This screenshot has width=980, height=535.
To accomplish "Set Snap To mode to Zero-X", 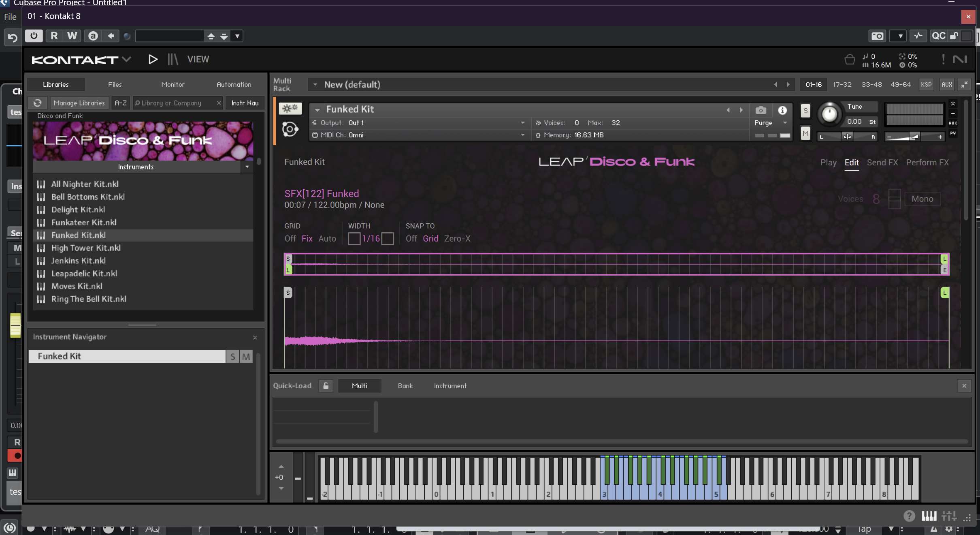I will pos(457,239).
